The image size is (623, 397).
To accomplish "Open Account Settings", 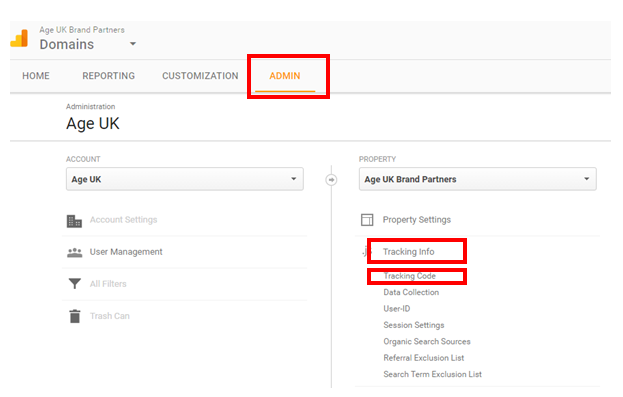I will coord(124,220).
